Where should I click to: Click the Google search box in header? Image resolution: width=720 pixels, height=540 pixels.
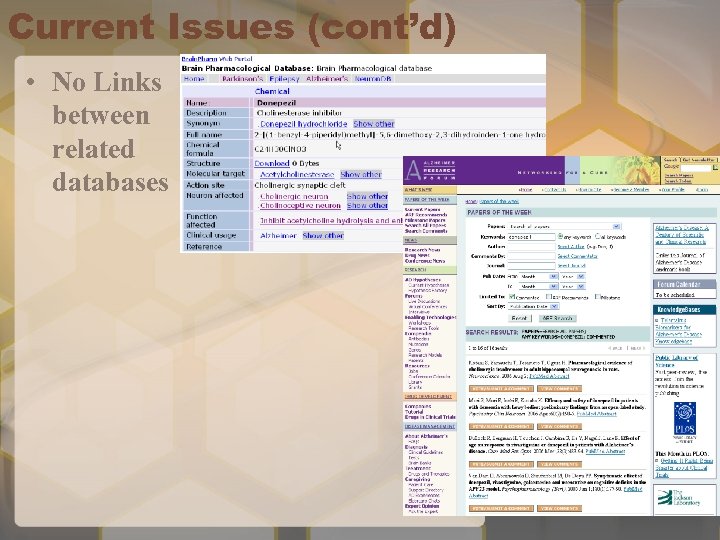point(695,169)
